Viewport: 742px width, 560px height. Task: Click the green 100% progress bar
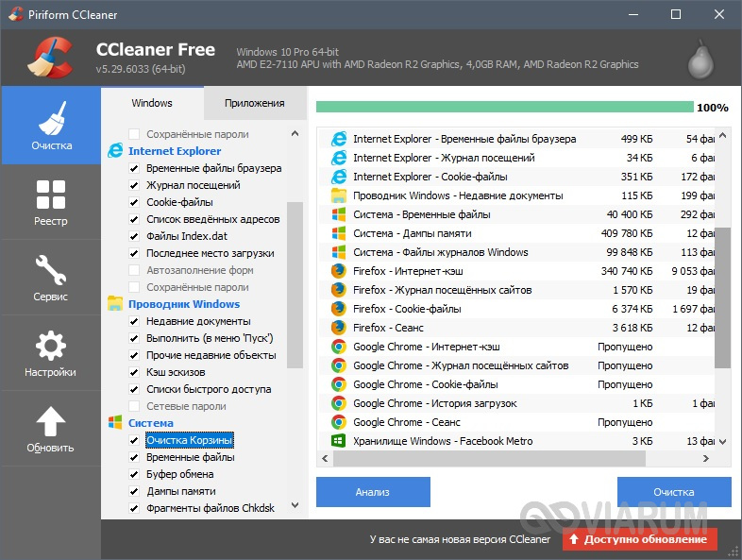(x=504, y=107)
